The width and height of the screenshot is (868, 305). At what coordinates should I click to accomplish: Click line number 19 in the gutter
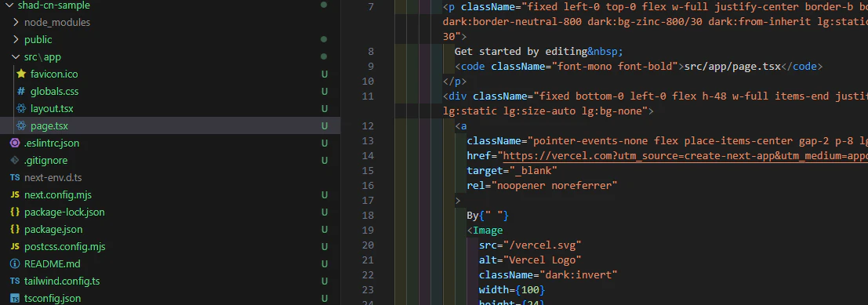[368, 231]
